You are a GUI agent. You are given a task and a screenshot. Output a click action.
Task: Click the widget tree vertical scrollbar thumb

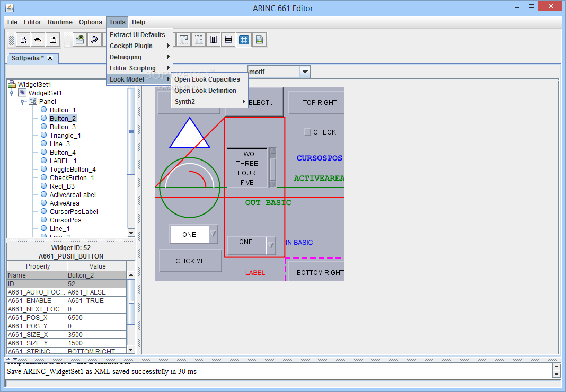(131, 131)
